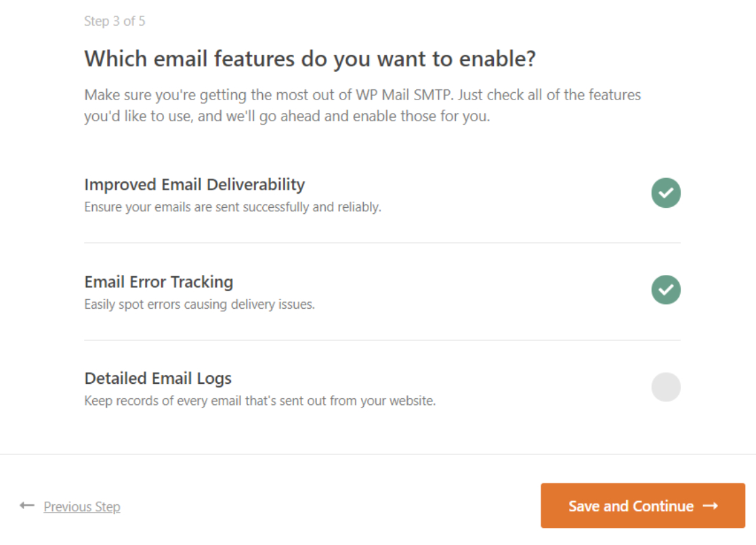The width and height of the screenshot is (756, 545).
Task: Go back using the Previous Step link
Action: [81, 506]
